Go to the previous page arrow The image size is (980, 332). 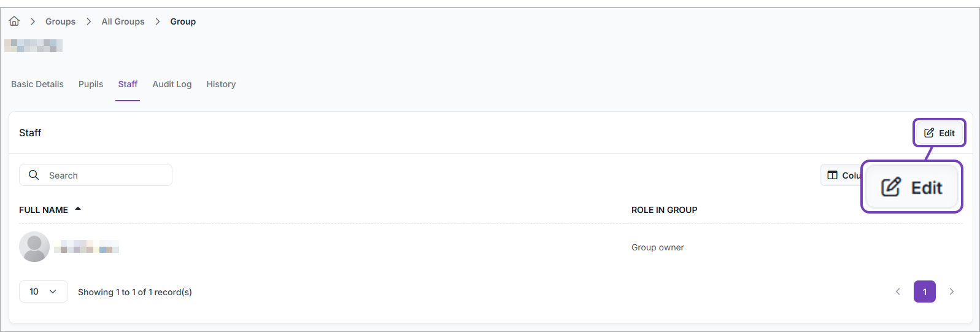coord(898,291)
